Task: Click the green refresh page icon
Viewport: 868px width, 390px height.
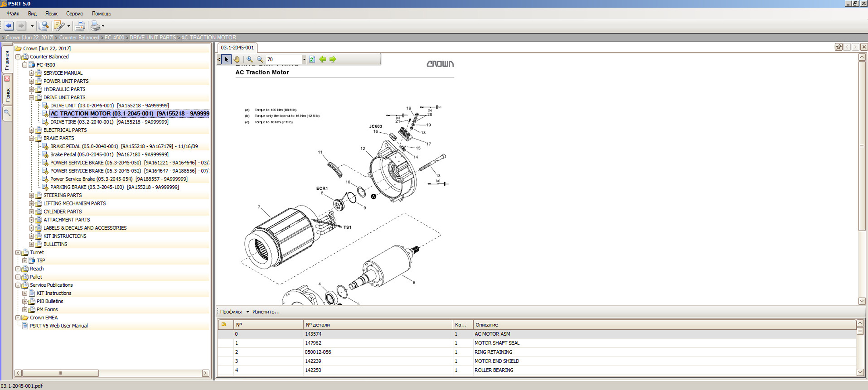Action: pyautogui.click(x=312, y=59)
